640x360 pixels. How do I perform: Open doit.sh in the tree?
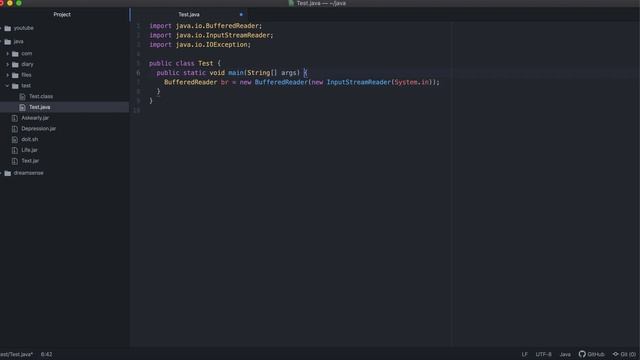30,140
